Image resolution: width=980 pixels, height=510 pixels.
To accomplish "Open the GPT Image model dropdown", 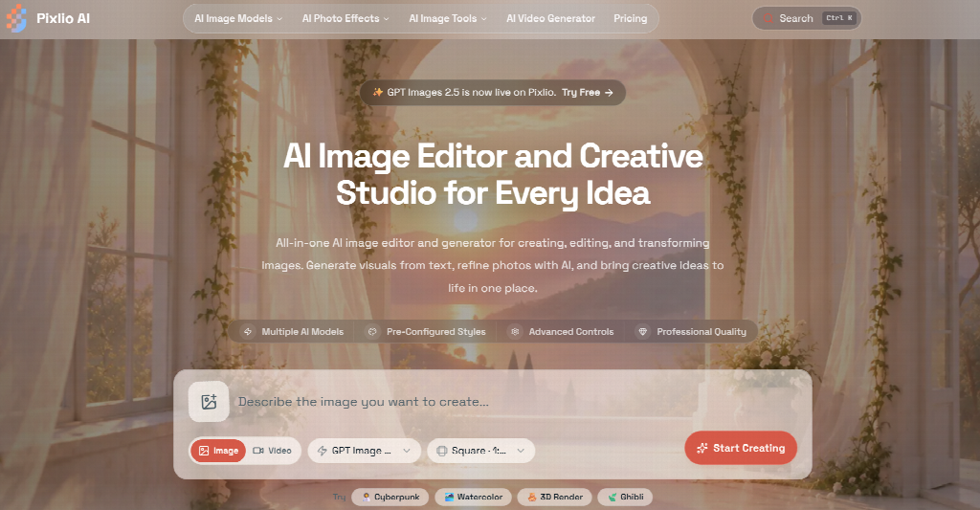I will tap(364, 451).
